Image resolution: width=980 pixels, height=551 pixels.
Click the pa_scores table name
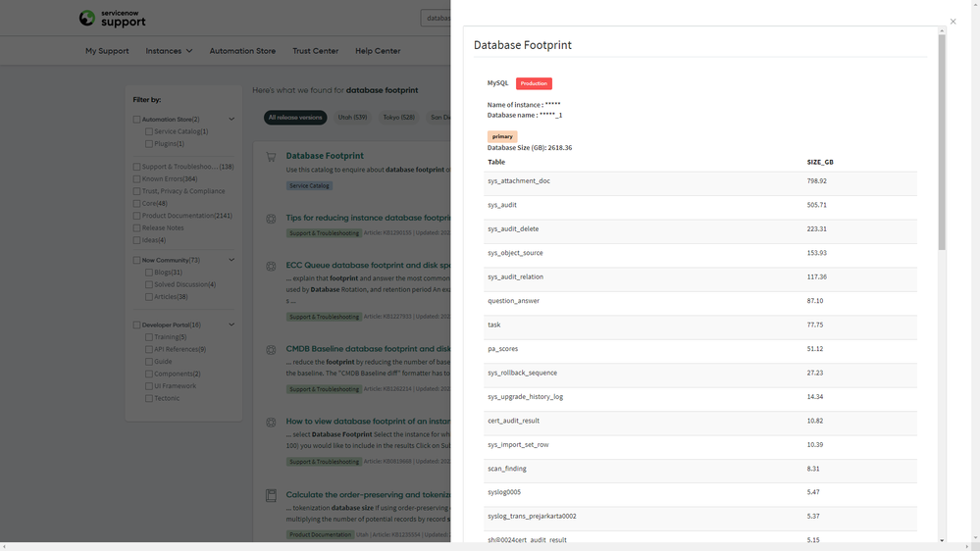[x=502, y=349]
